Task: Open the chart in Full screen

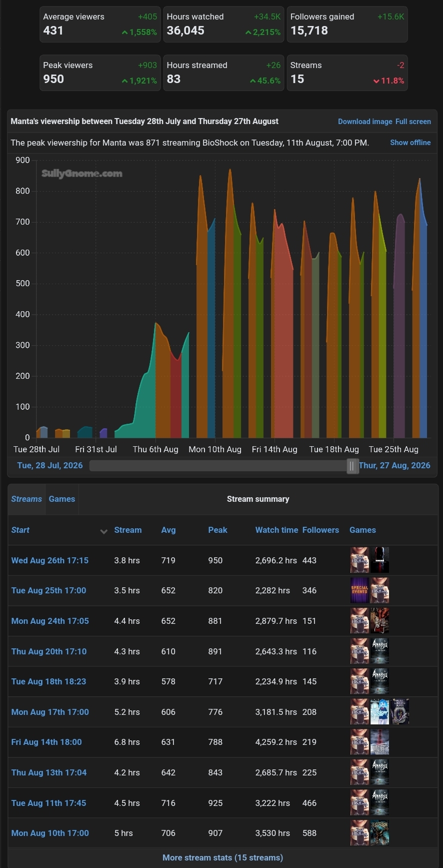Action: coord(413,122)
